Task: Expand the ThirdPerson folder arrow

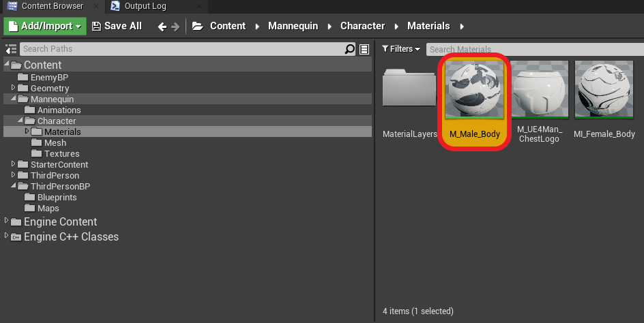Action: click(x=13, y=174)
